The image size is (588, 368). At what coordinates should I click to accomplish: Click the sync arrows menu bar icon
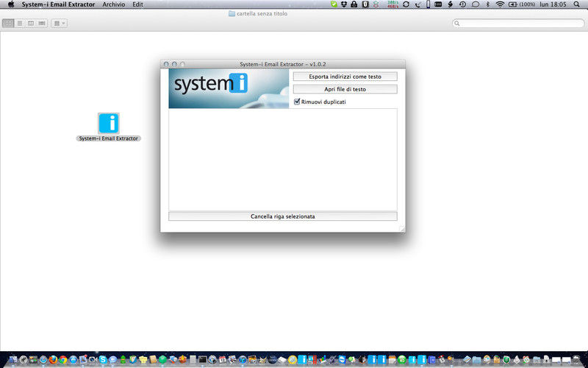(x=406, y=4)
